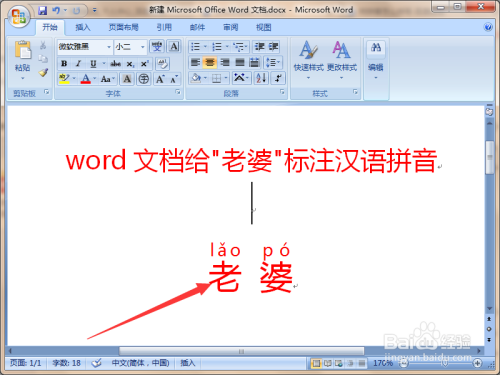
Task: Toggle Italic formatting
Action: click(78, 63)
